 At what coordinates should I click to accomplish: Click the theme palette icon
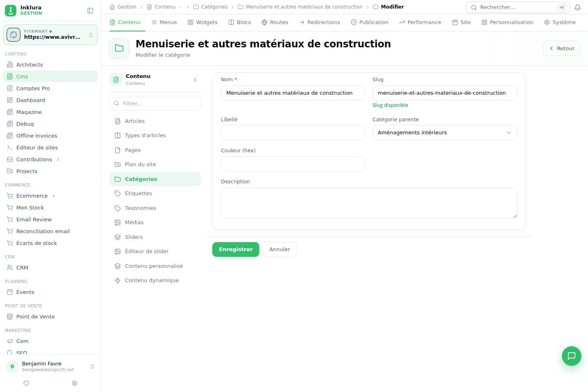click(x=27, y=383)
